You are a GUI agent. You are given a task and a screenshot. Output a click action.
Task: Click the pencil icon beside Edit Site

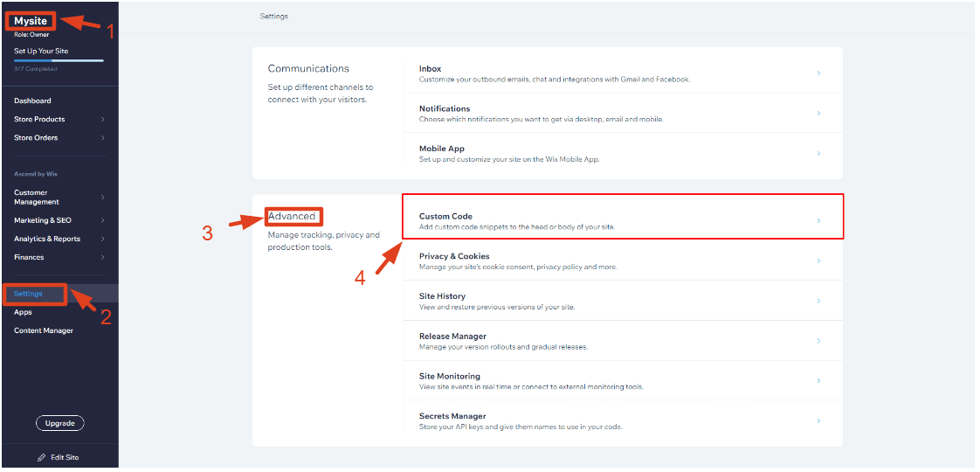pyautogui.click(x=42, y=457)
